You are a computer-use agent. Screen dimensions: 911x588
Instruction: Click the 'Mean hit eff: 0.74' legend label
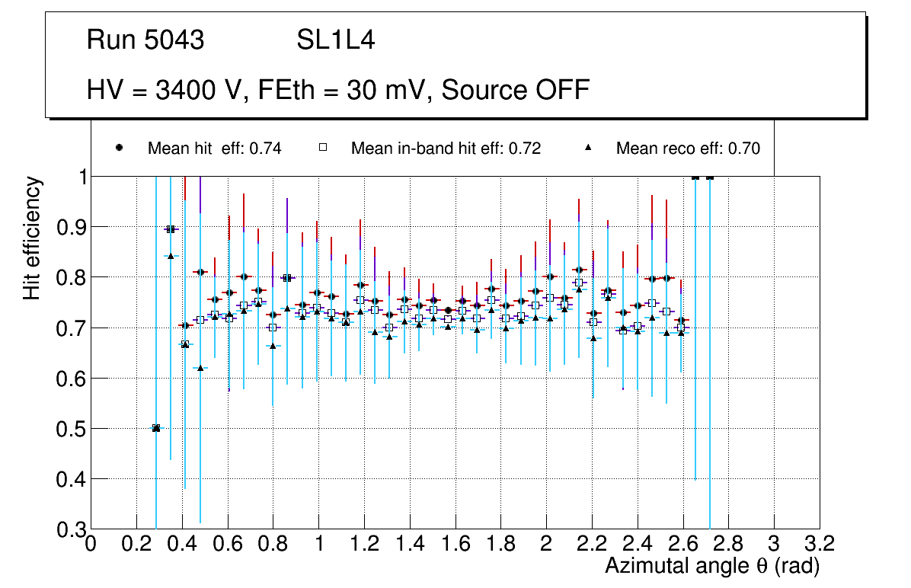pyautogui.click(x=214, y=149)
